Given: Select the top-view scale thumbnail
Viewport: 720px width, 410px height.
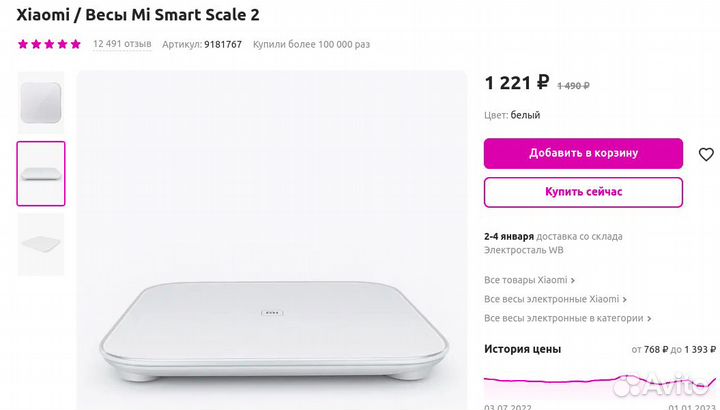Looking at the screenshot, I should [41, 102].
